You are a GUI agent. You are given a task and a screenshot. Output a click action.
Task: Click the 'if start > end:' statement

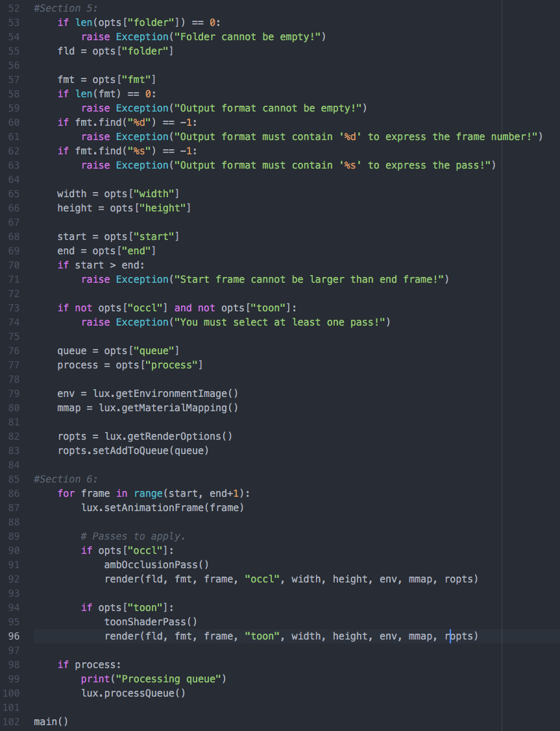point(101,265)
